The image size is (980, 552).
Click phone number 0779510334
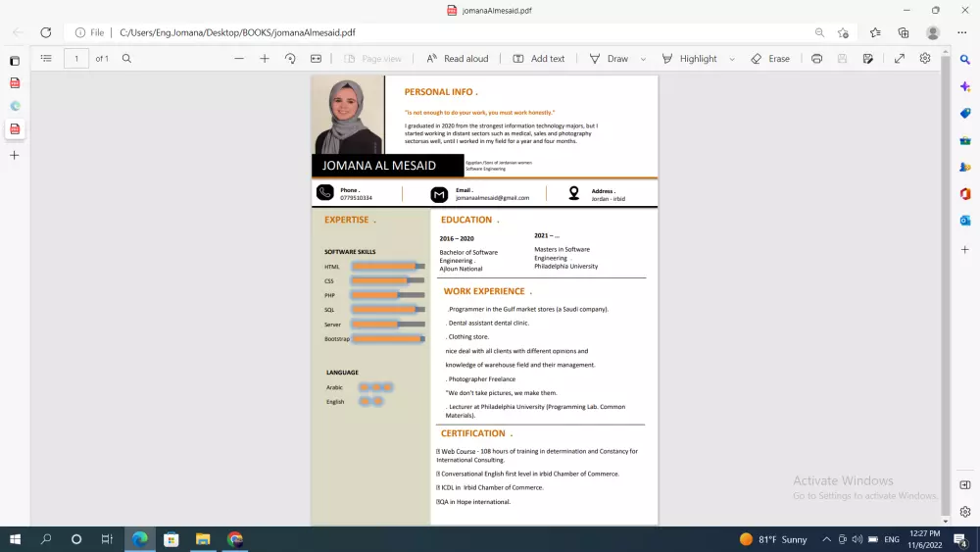357,197
